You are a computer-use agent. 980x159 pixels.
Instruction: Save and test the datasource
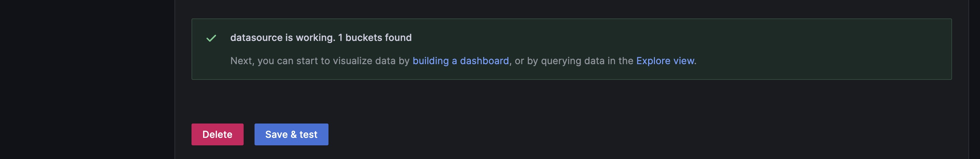(291, 134)
